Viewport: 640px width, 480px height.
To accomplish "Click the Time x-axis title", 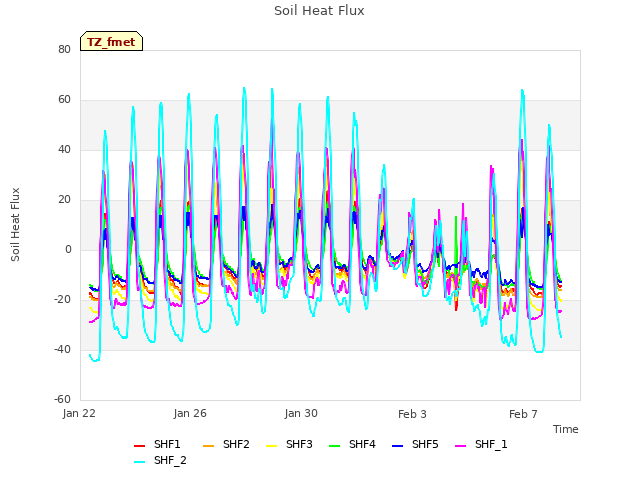I will pyautogui.click(x=566, y=429).
